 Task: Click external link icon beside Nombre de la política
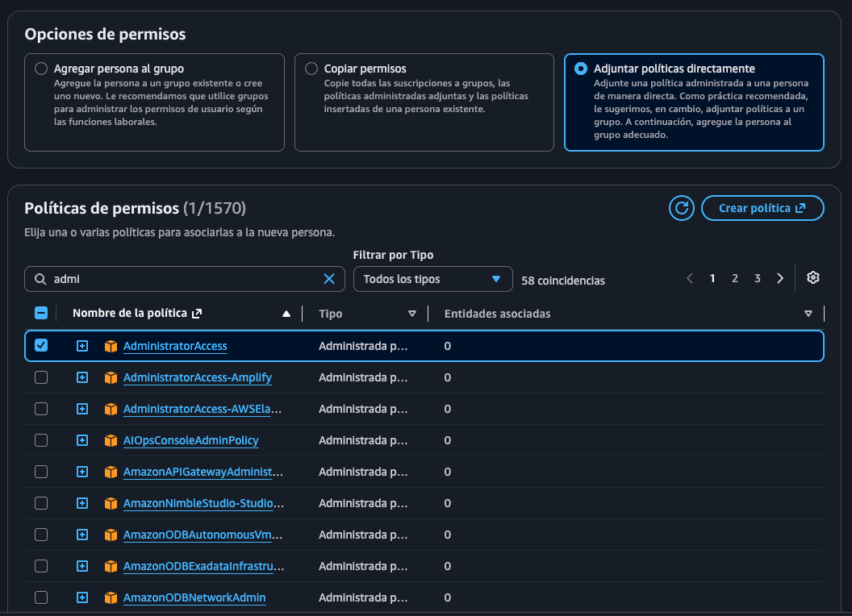tap(197, 314)
